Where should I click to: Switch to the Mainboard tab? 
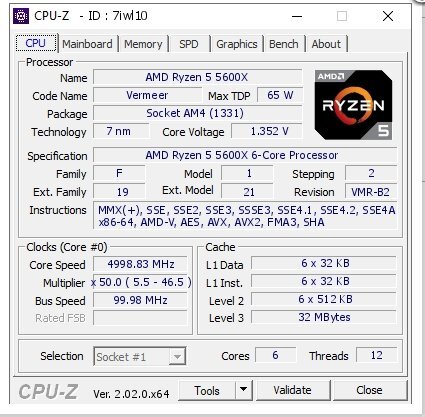point(87,44)
